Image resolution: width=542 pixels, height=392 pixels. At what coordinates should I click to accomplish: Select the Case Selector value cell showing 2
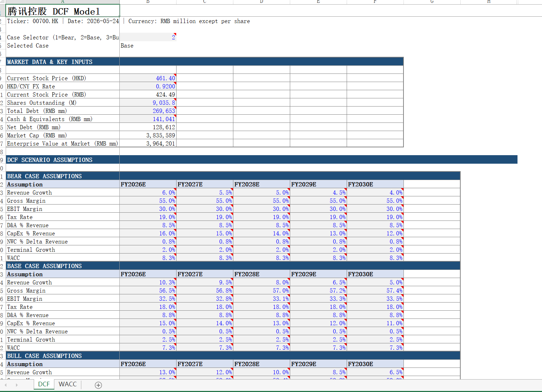pos(148,37)
